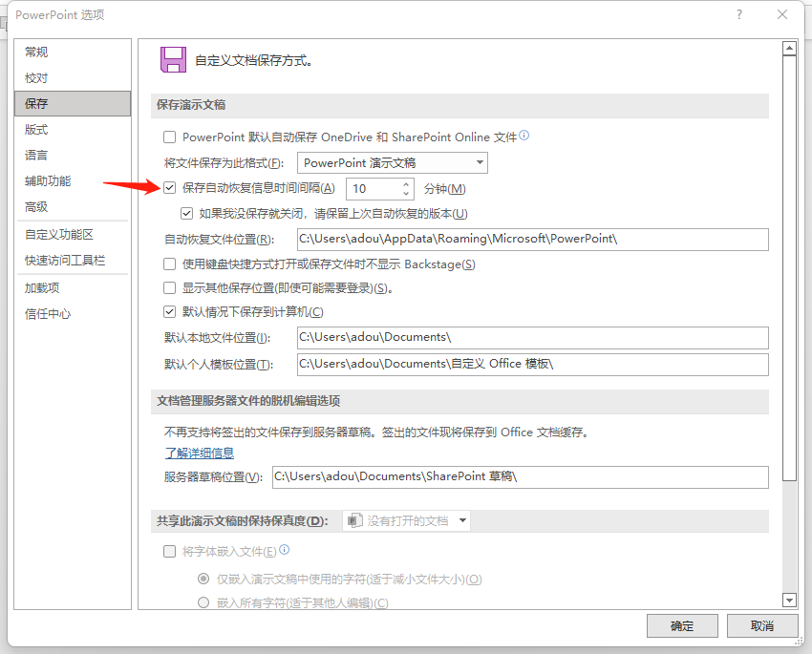The height and width of the screenshot is (654, 812).
Task: Decrease the autorecover minutes with the down arrow
Action: 406,194
